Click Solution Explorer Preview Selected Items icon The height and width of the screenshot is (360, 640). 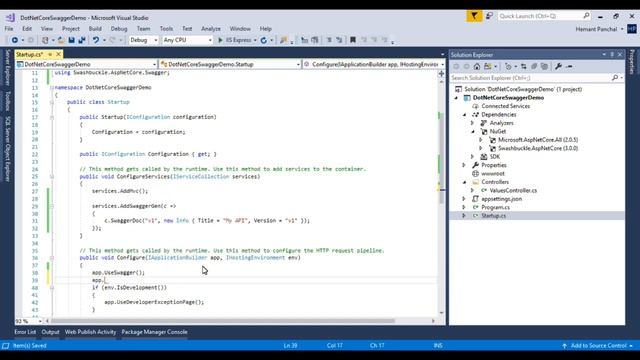(569, 66)
